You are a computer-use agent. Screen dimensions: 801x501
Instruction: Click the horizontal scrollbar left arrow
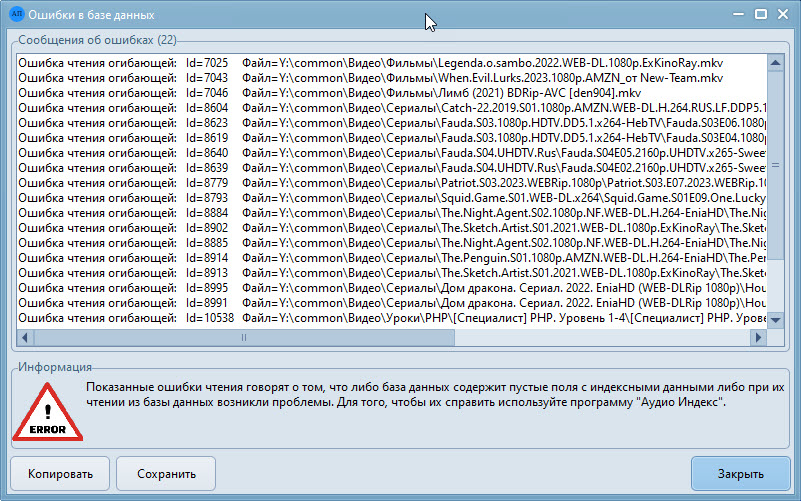25,337
